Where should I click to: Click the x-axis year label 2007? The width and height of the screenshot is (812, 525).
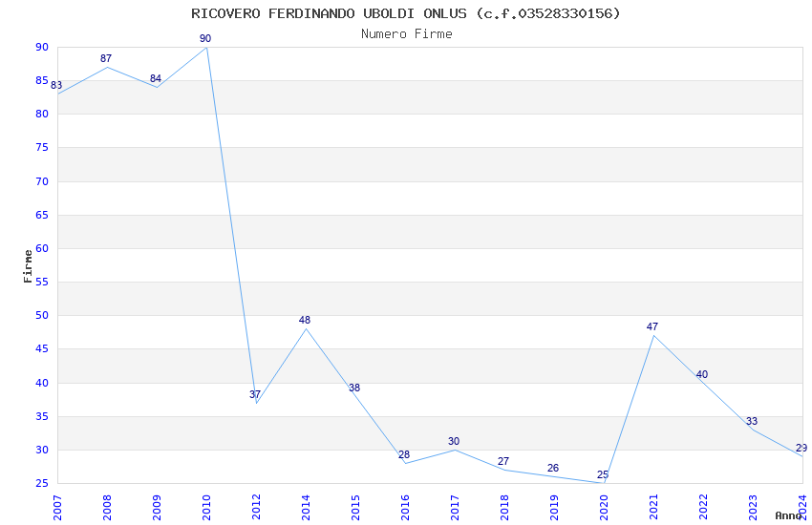click(57, 508)
